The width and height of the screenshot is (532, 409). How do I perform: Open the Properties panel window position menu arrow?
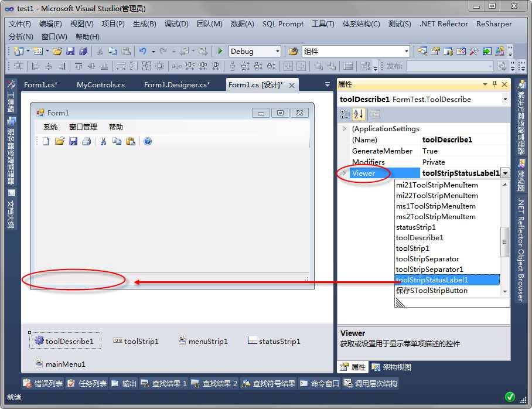485,84
